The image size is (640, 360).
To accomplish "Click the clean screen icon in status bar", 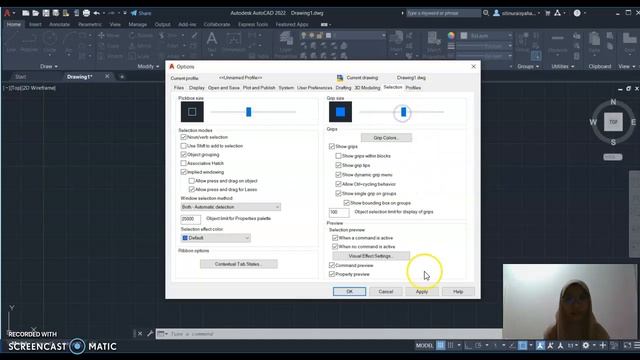I will click(627, 345).
